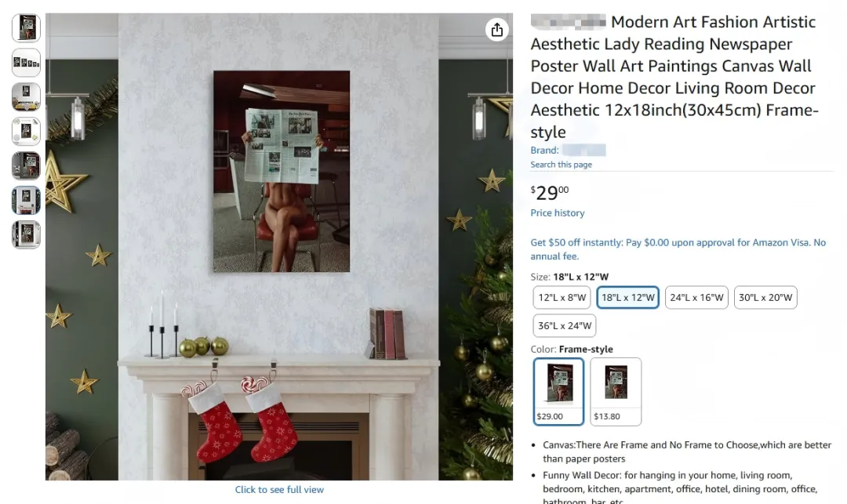Click to see full view link

pos(279,489)
